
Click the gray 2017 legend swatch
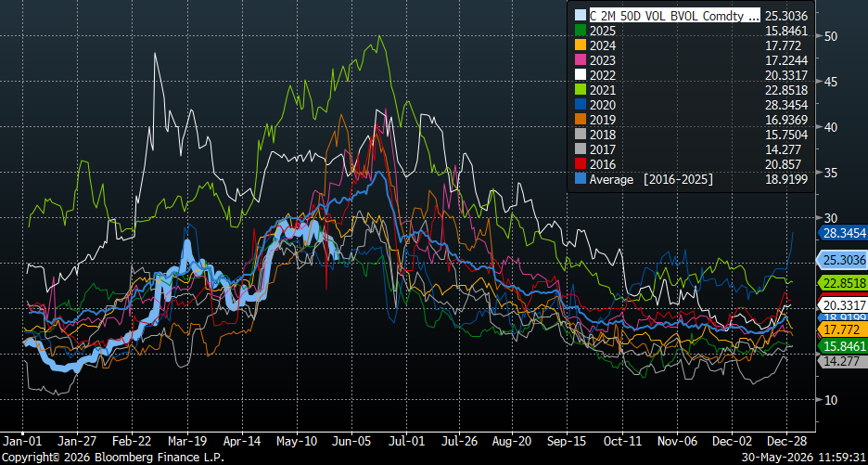[580, 149]
